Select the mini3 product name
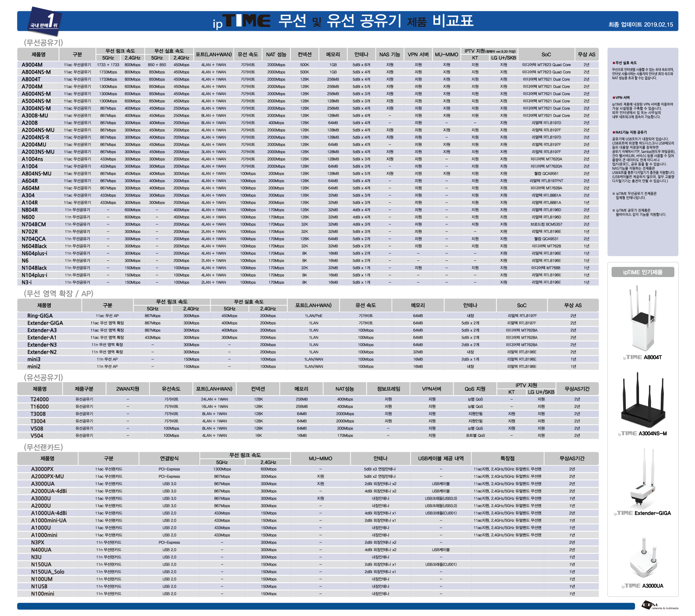This screenshot has width=695, height=616. click(34, 359)
